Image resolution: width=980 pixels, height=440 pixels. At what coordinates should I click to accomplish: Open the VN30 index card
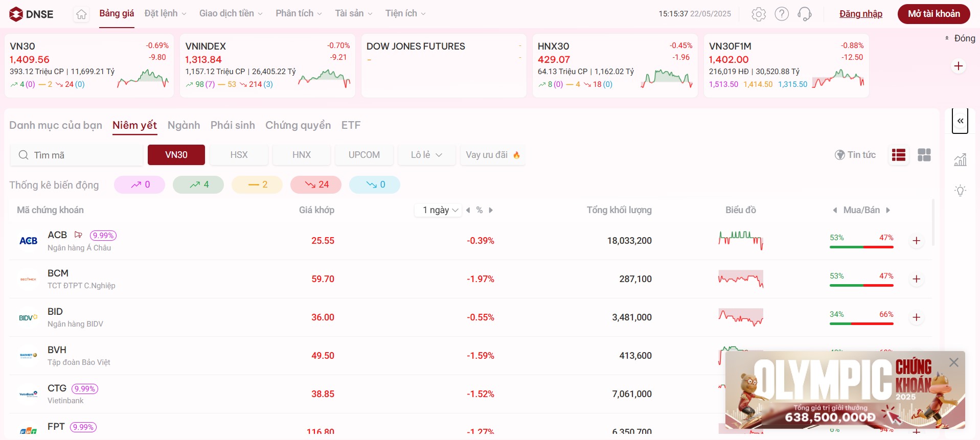[x=89, y=65]
